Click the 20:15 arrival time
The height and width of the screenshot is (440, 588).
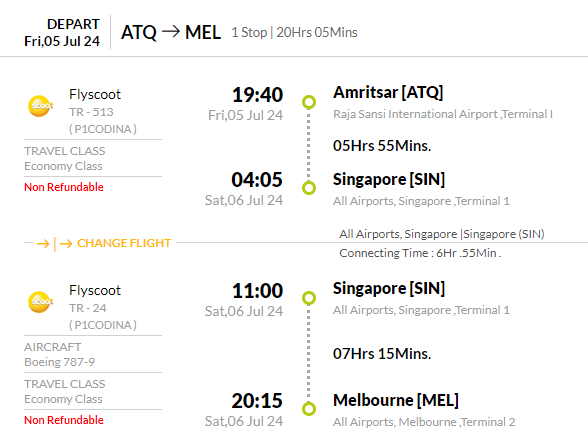(x=257, y=401)
